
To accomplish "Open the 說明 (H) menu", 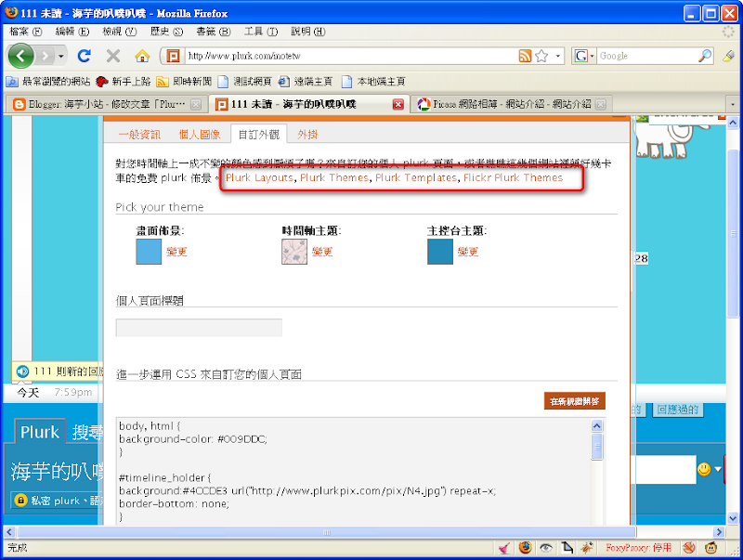I will click(308, 32).
